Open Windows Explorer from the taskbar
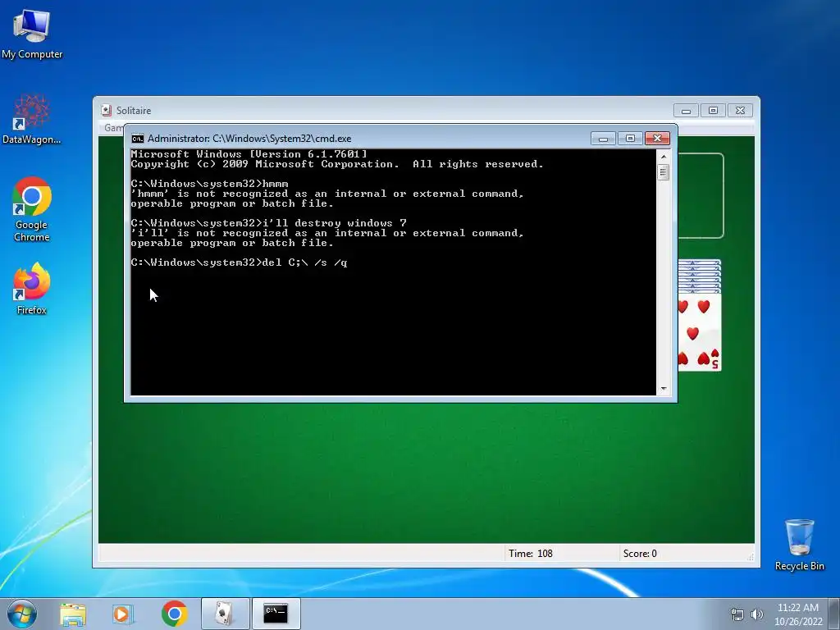 click(73, 614)
